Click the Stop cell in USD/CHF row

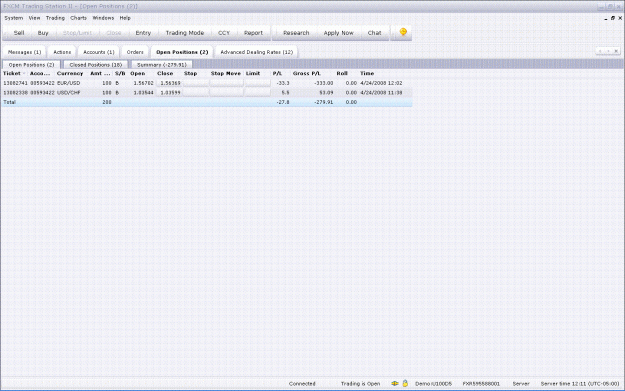(x=196, y=93)
